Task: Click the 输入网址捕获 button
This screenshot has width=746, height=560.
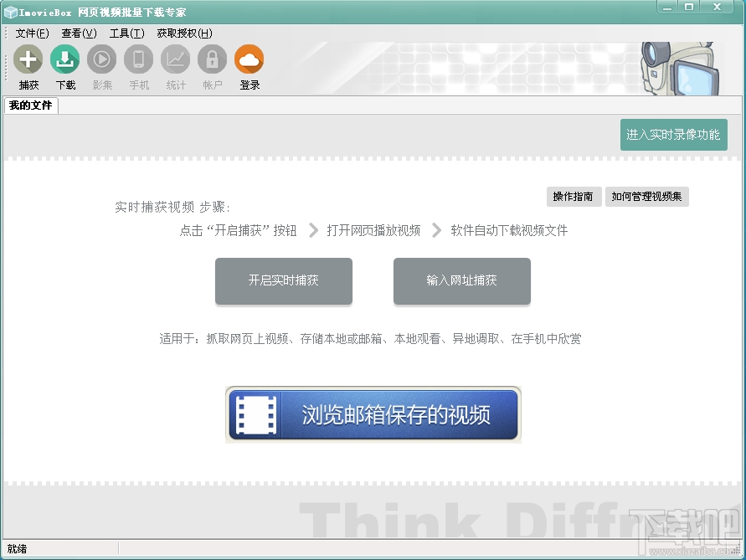Action: click(461, 282)
